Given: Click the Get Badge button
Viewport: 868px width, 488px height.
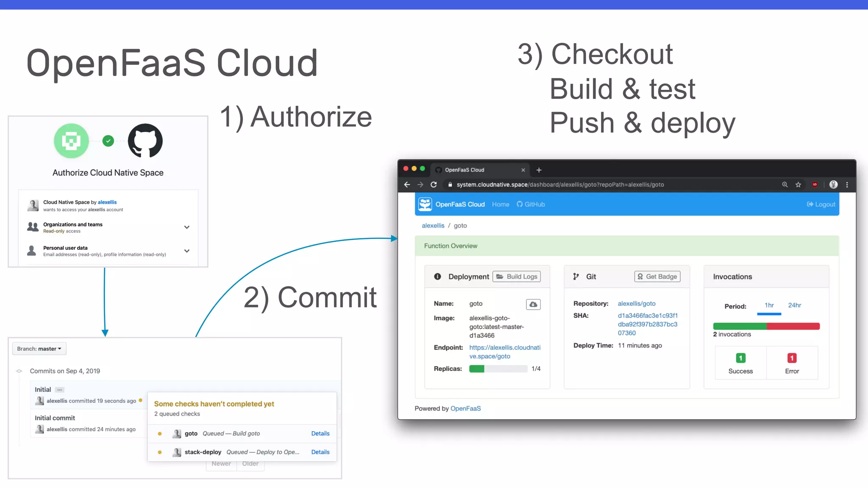Looking at the screenshot, I should (657, 277).
